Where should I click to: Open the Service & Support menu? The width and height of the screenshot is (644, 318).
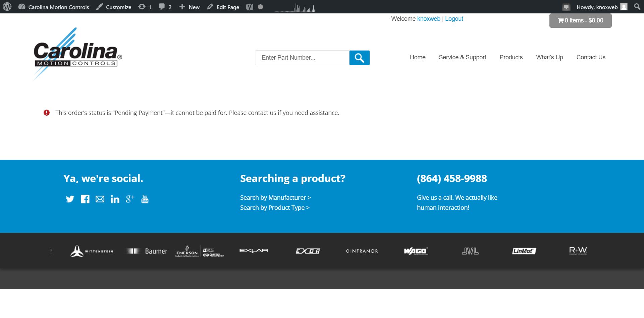tap(463, 57)
